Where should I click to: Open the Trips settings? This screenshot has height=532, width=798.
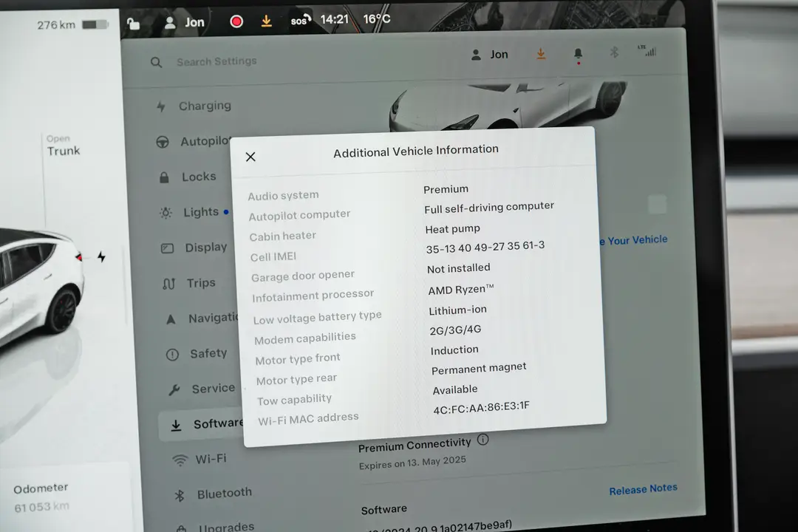(x=201, y=282)
